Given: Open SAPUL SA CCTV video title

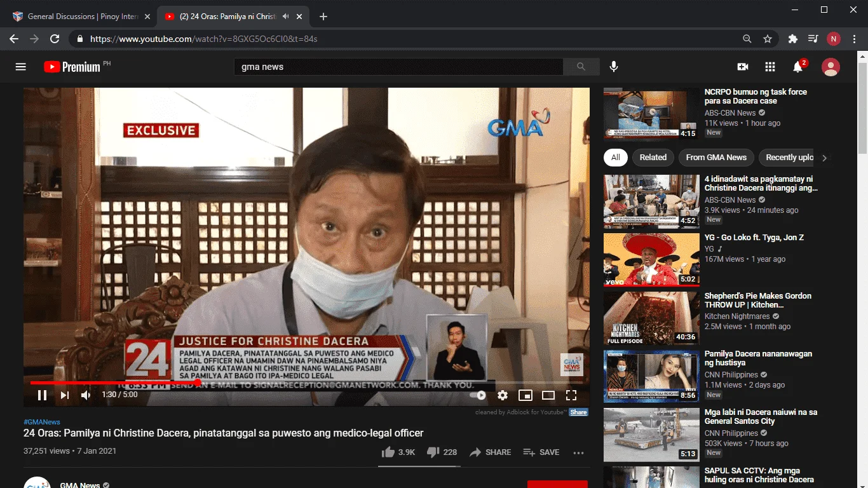Looking at the screenshot, I should pos(759,475).
